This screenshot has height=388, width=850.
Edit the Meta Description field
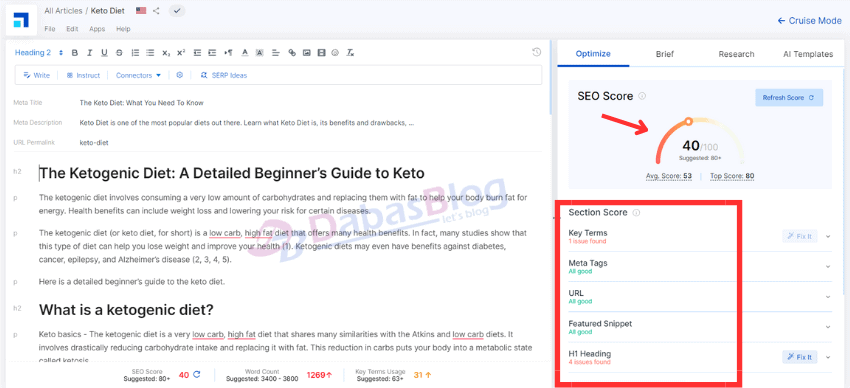[247, 122]
